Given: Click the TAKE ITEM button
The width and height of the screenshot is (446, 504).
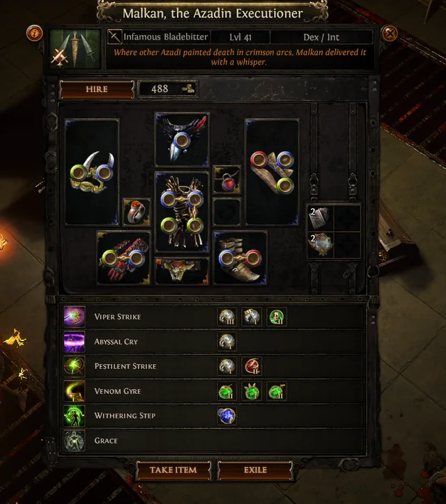Looking at the screenshot, I should click(174, 470).
